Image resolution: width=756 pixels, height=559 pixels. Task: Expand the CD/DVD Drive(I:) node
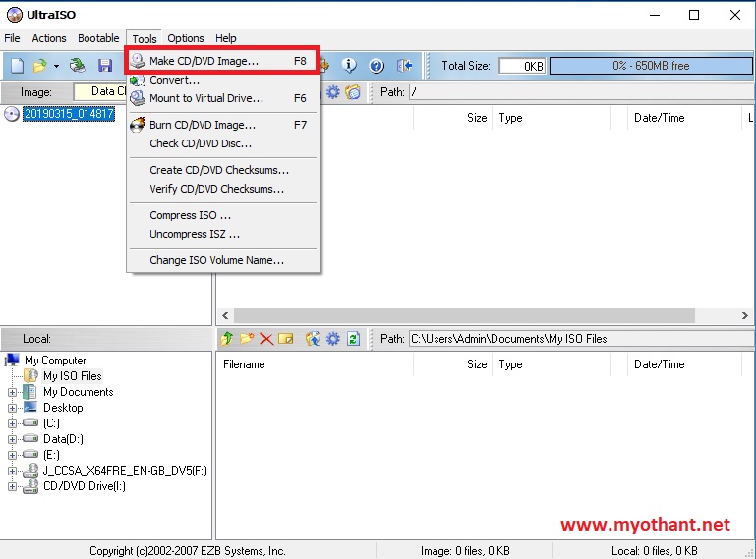pyautogui.click(x=12, y=486)
